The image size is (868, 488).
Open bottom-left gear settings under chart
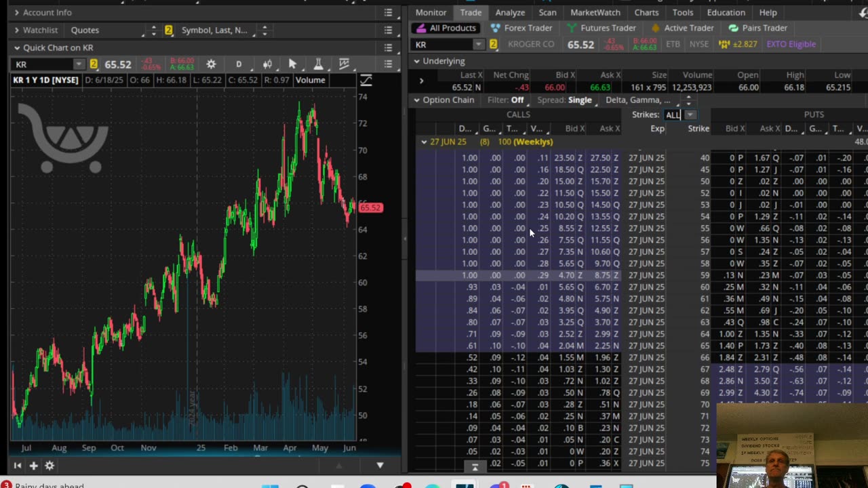click(x=50, y=466)
